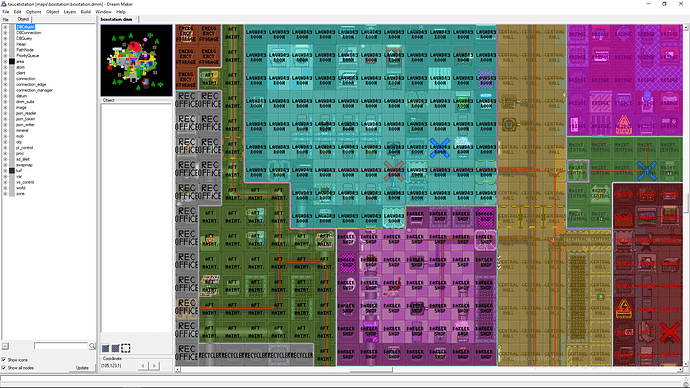This screenshot has height=388, width=690.
Task: Click the black area icon swatch in tree
Action: (x=12, y=62)
